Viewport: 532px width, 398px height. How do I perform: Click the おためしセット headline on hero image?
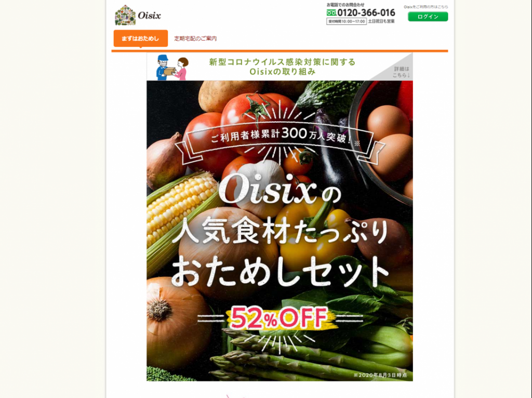point(280,271)
